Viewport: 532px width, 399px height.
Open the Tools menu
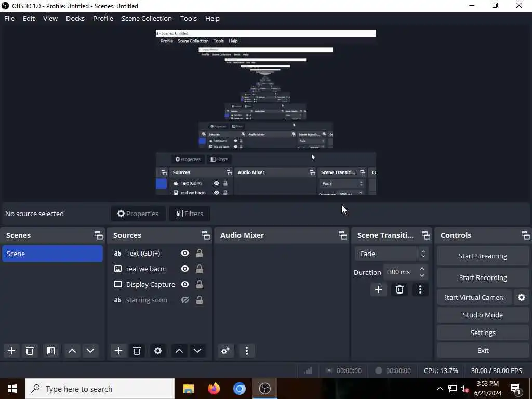pos(188,18)
